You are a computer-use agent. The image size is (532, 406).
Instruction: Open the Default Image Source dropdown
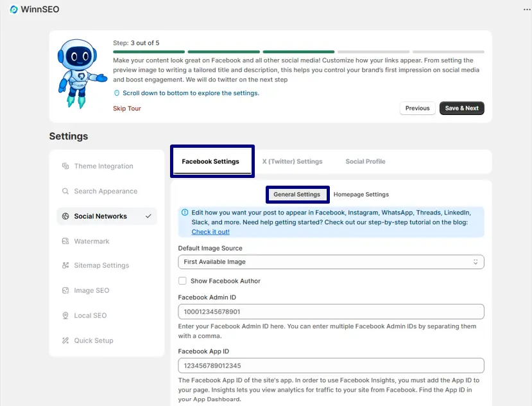click(330, 262)
